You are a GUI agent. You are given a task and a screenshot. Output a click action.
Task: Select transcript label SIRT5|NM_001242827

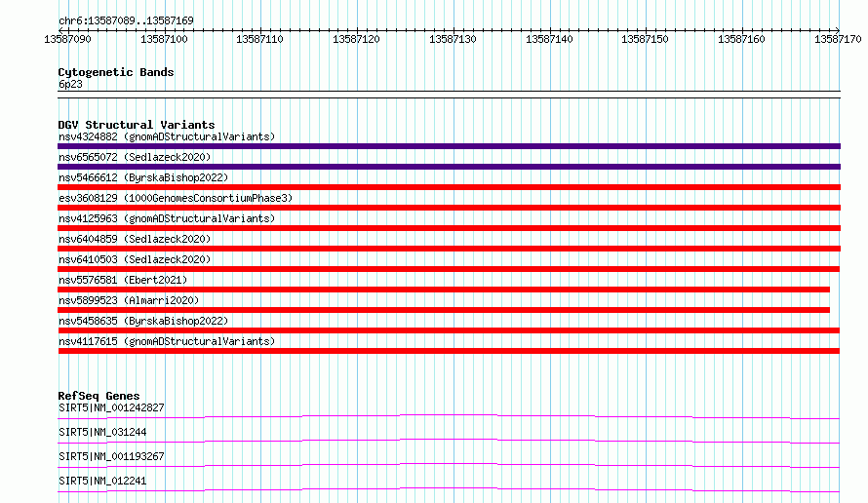[x=111, y=407]
